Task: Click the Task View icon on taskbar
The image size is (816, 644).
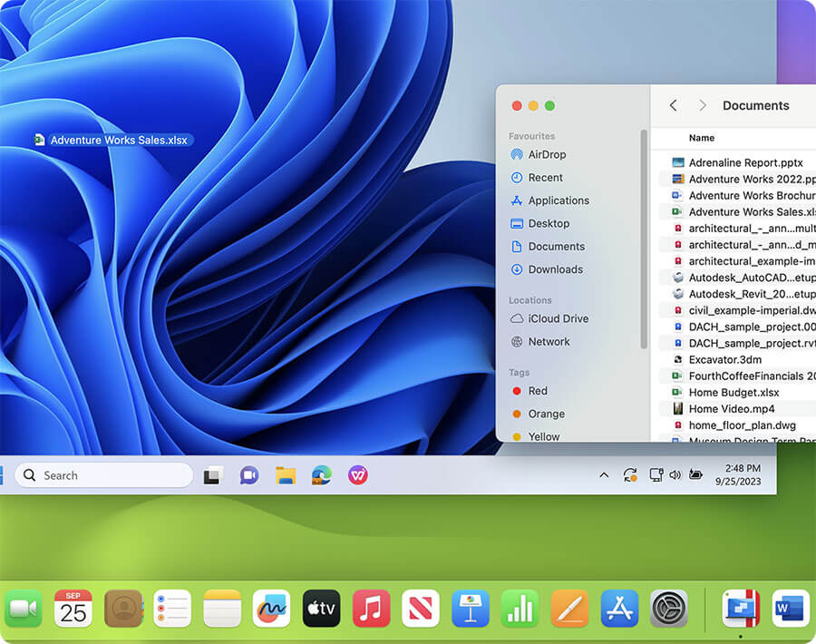Action: 212,475
